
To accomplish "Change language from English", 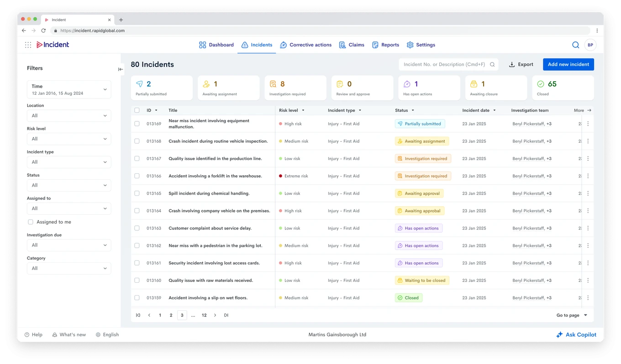I will coord(107,335).
